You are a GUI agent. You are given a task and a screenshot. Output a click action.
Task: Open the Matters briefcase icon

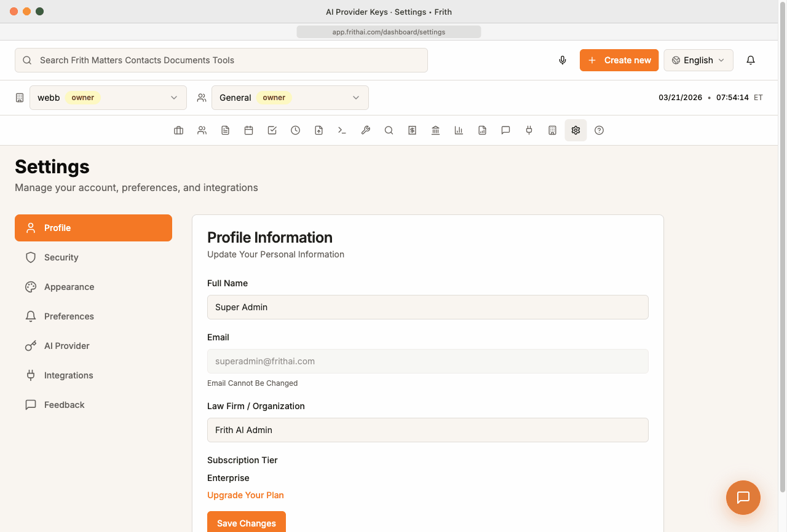coord(178,130)
